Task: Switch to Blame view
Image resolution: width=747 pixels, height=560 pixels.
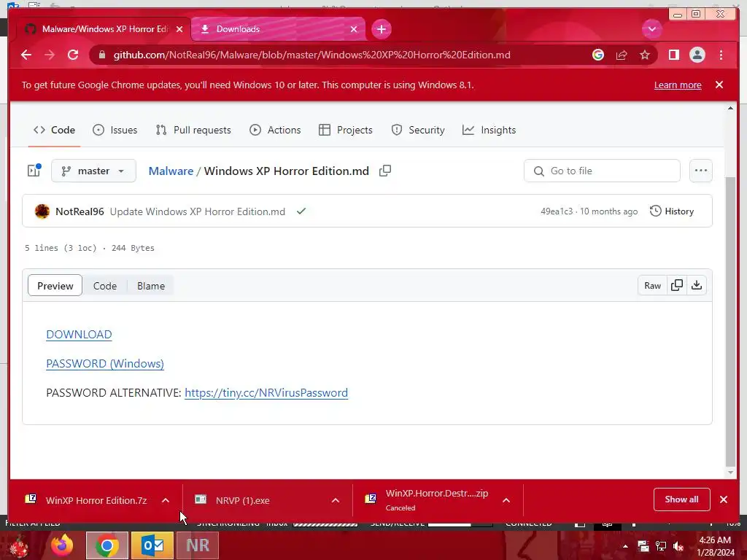Action: point(151,286)
